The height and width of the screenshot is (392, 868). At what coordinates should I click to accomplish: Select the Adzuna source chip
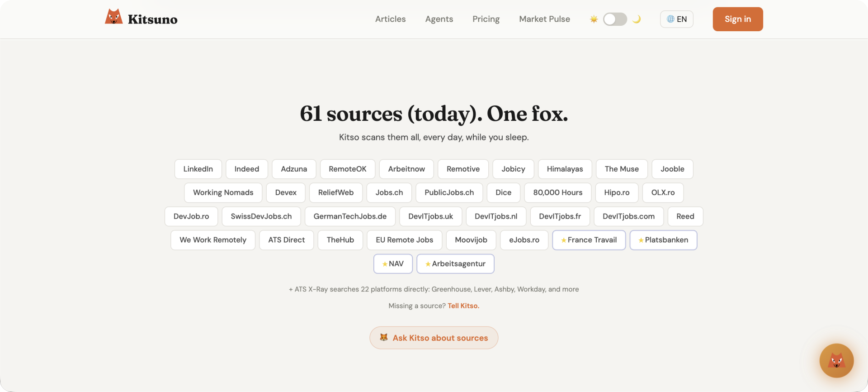click(294, 169)
